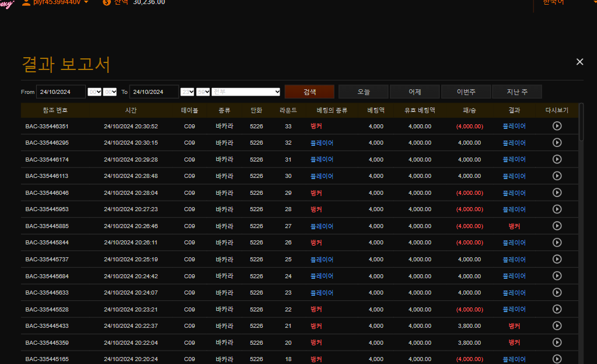Screen dimensions: 597x364
Task: Open replay for BAC-335446113 round 30
Action: tap(557, 176)
